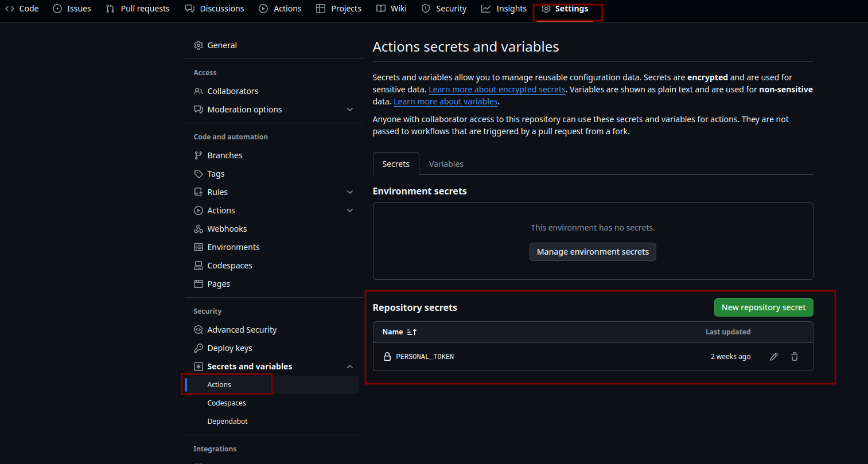Image resolution: width=868 pixels, height=464 pixels.
Task: Click the Pull requests branch icon
Action: (x=110, y=9)
